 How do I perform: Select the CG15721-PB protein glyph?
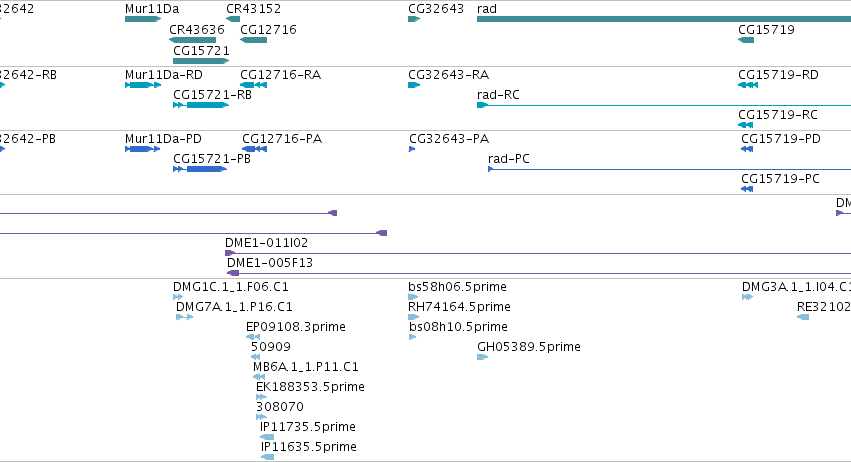click(200, 169)
